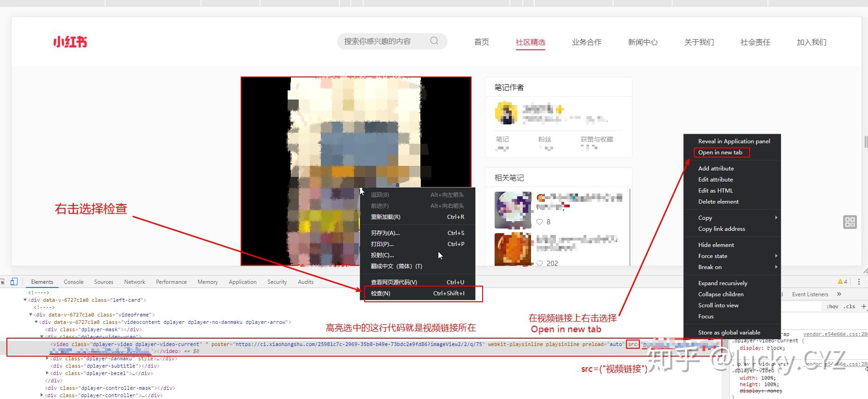This screenshot has width=868, height=399.
Task: Toggle the :hov element state button
Action: [832, 306]
